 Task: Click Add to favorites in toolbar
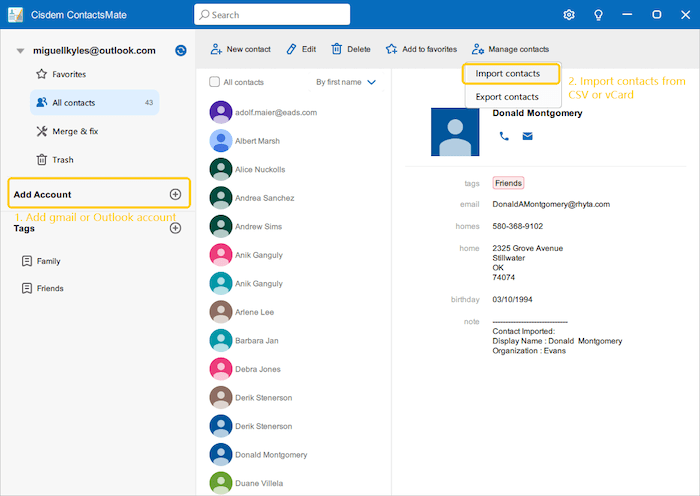click(x=421, y=49)
